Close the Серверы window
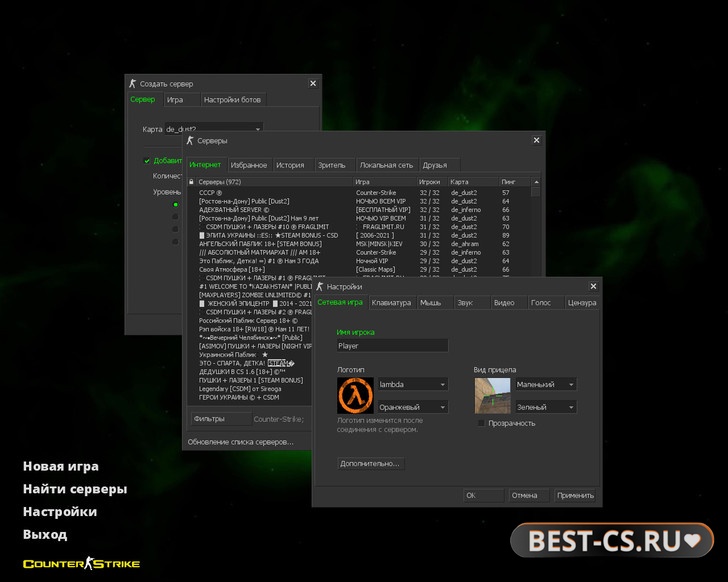 click(x=536, y=140)
